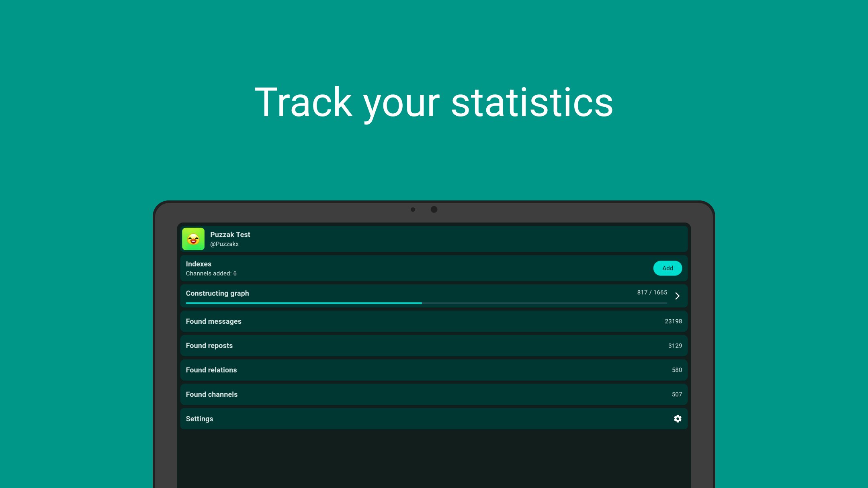Click the 23198 messages count

pyautogui.click(x=673, y=321)
